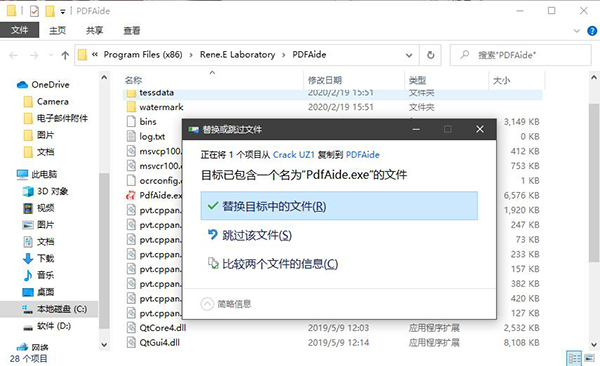
Task: Select 下载 in navigation pane
Action: click(39, 258)
